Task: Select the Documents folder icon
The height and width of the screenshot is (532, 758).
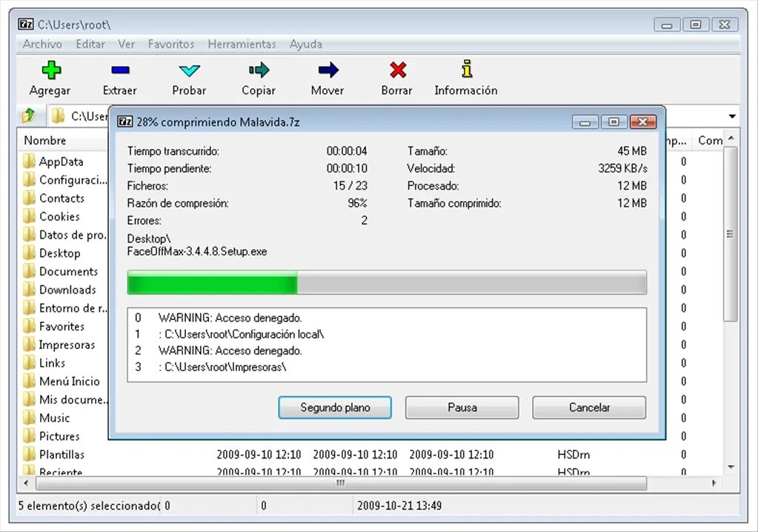Action: pyautogui.click(x=30, y=271)
